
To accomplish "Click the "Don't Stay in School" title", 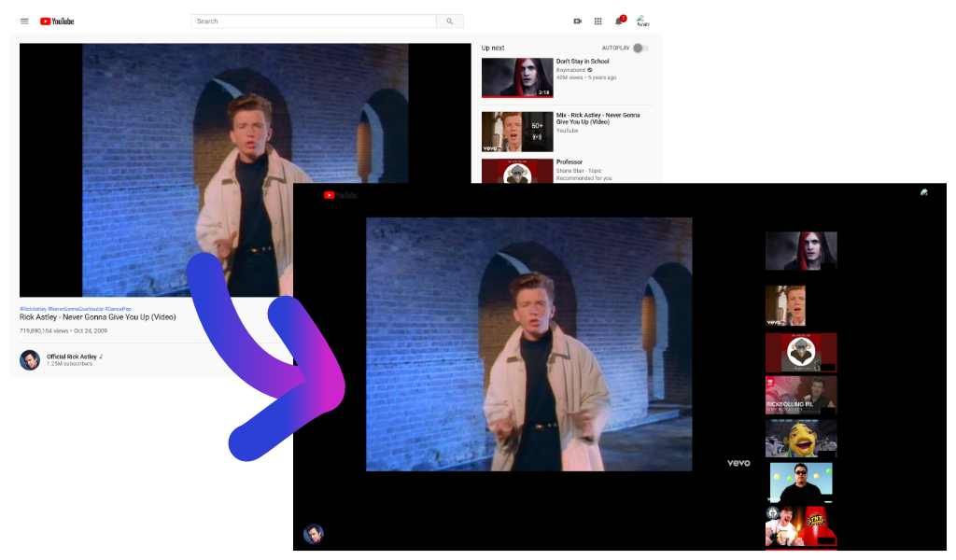I will 583,62.
